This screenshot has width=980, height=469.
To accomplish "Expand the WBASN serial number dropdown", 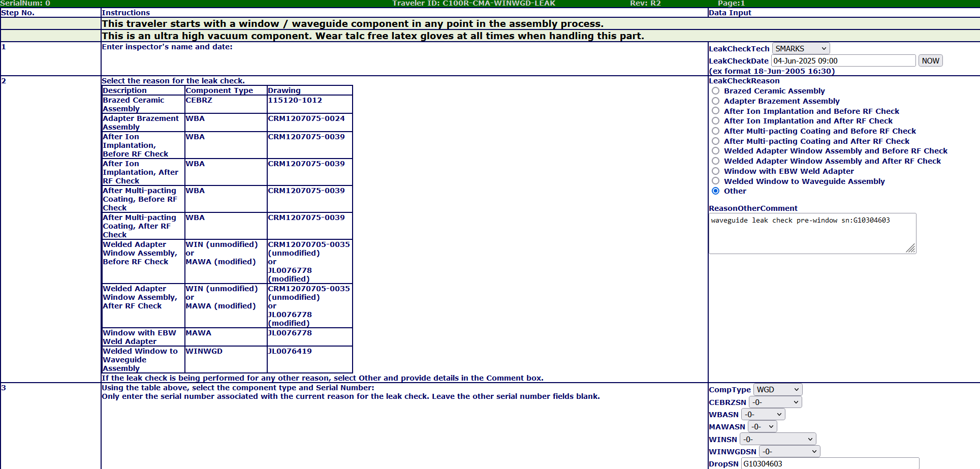I will (763, 415).
